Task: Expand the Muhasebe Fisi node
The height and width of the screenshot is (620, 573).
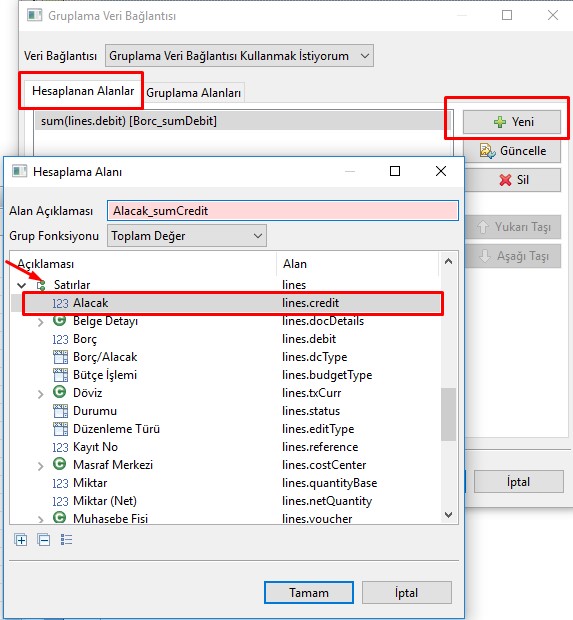Action: [40, 519]
